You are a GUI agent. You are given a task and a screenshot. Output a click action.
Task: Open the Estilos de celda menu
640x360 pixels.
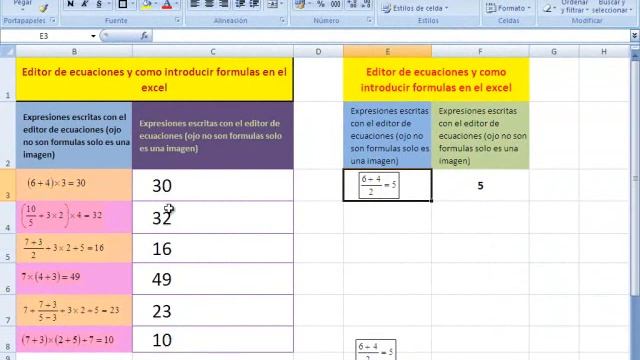tap(415, 8)
